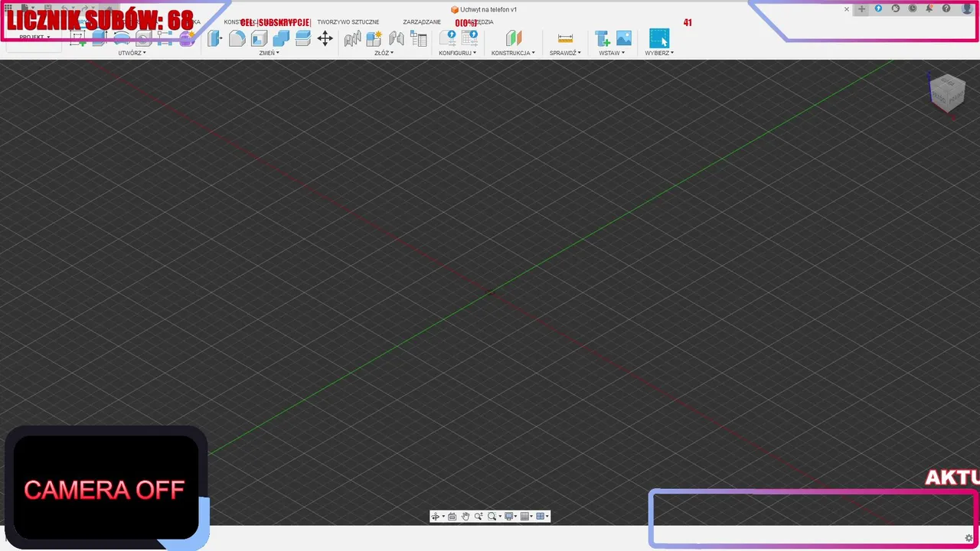
Task: Open the PROJEKT workspace dropdown
Action: coord(34,37)
